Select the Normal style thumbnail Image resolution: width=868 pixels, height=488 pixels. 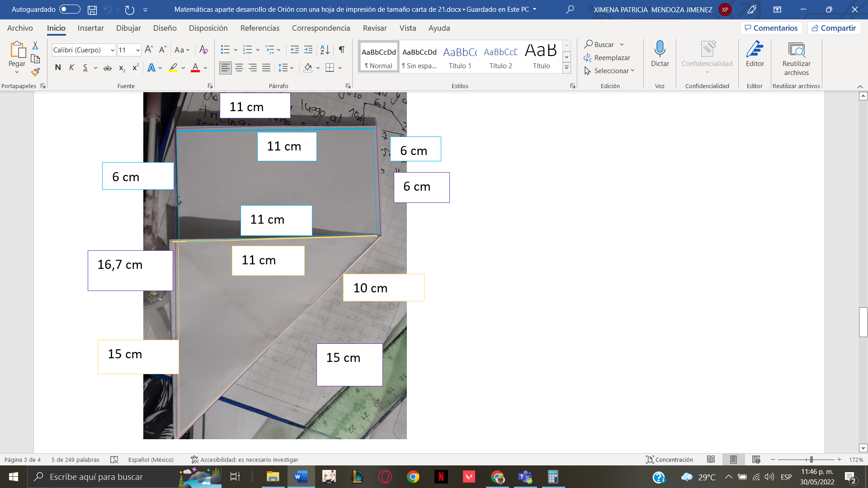click(x=378, y=56)
